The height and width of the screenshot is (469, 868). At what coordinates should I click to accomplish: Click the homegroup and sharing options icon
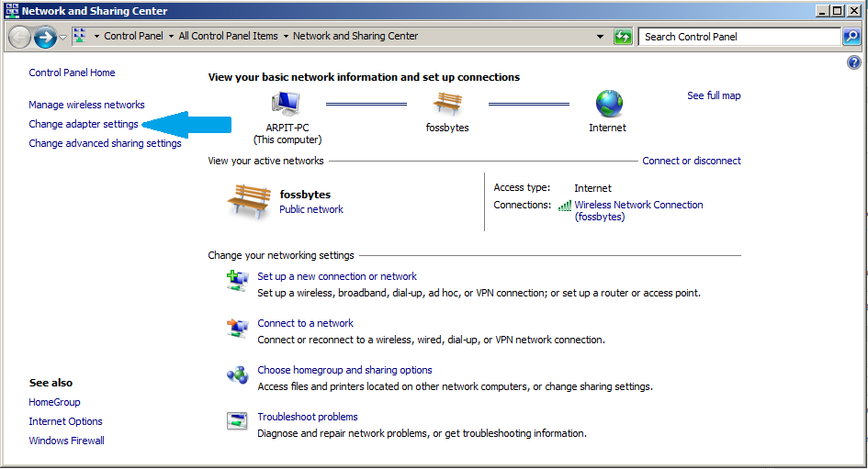click(x=237, y=374)
